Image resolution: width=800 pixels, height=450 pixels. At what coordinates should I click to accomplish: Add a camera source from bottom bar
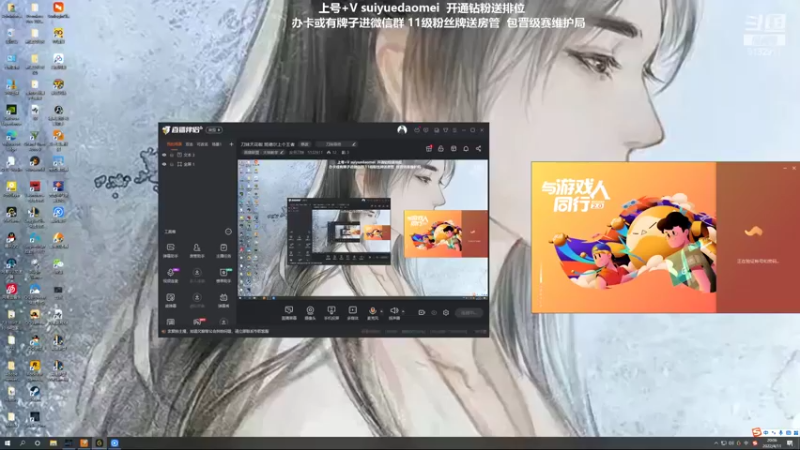click(x=310, y=312)
